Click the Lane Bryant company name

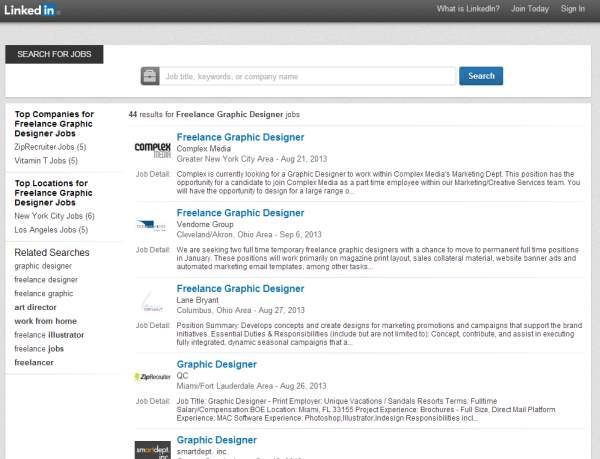[197, 300]
